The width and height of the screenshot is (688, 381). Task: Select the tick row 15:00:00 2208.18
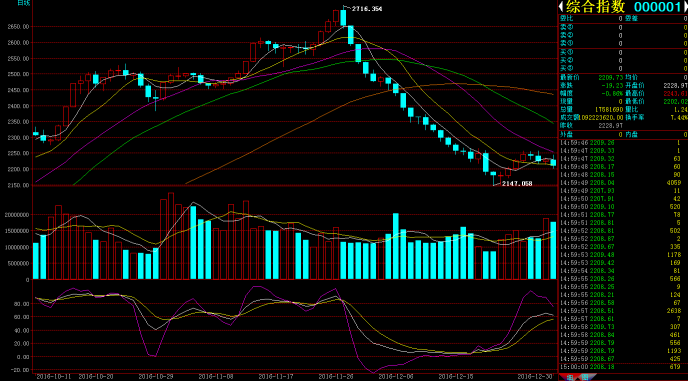point(624,366)
